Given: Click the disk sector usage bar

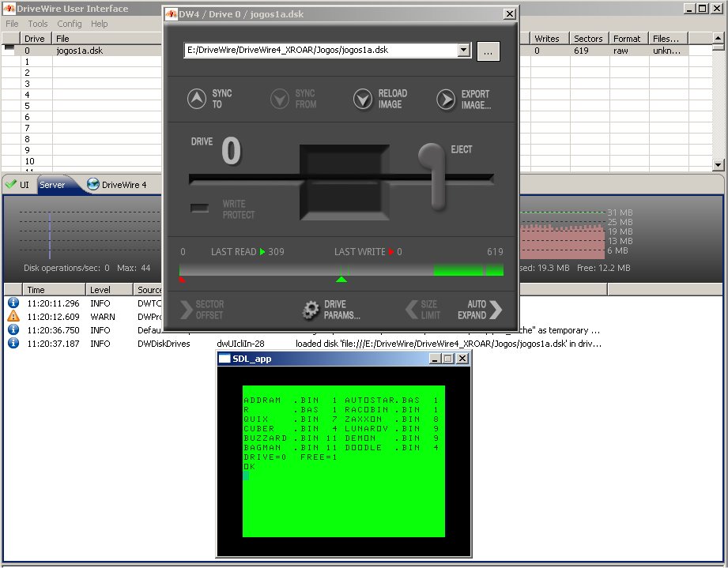Looking at the screenshot, I should pos(341,269).
